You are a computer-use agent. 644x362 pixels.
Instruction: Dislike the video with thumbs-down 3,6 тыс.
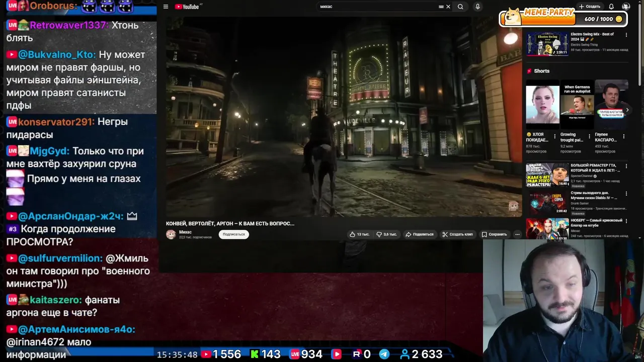(386, 234)
